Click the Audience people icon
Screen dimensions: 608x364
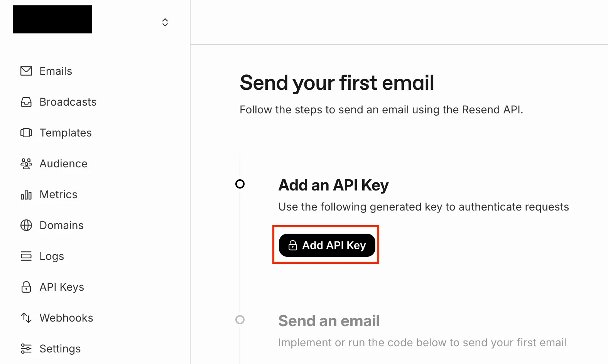click(x=26, y=163)
